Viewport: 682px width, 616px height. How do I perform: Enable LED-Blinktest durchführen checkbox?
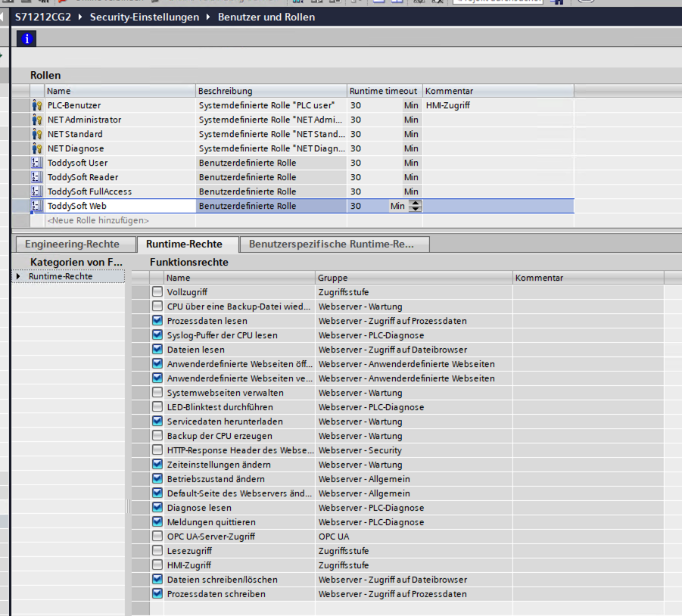click(157, 406)
